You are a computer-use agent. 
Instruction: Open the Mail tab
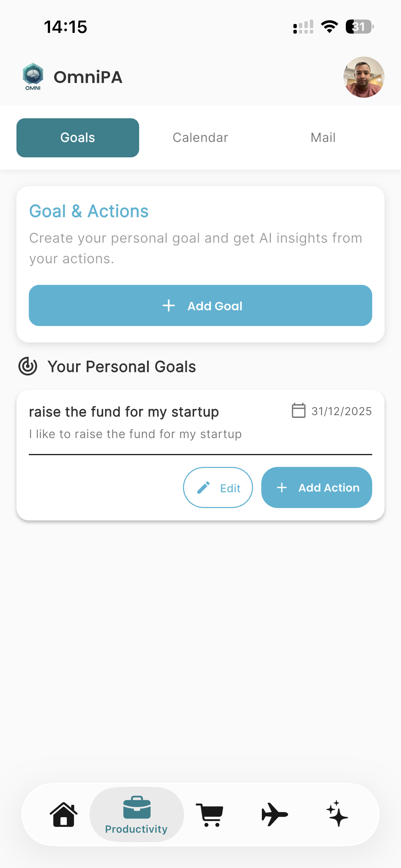click(323, 138)
